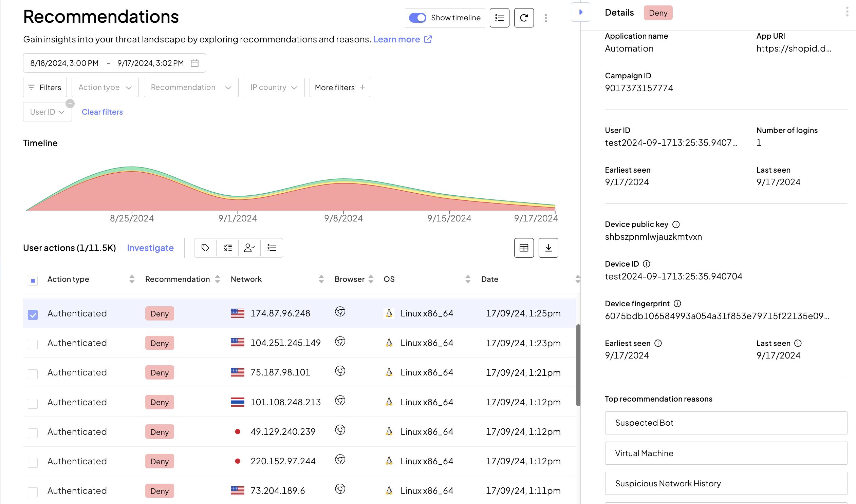
Task: Sort by Date column
Action: pos(577,279)
